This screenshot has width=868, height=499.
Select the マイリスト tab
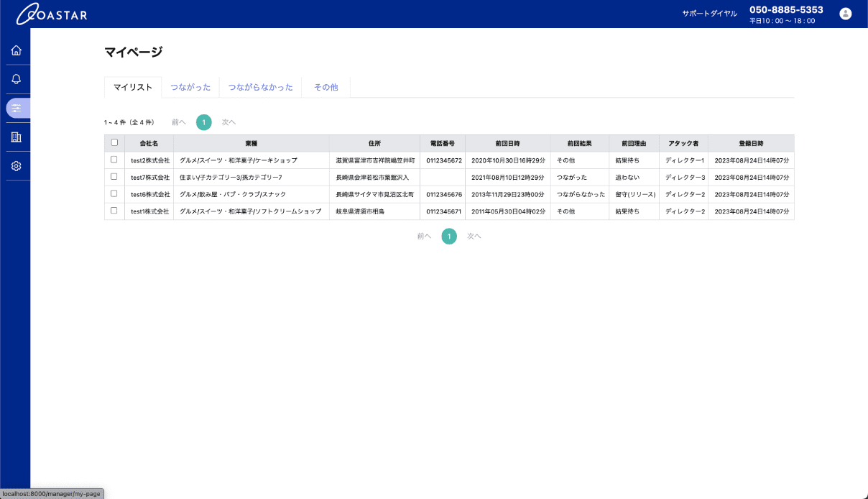(x=133, y=87)
